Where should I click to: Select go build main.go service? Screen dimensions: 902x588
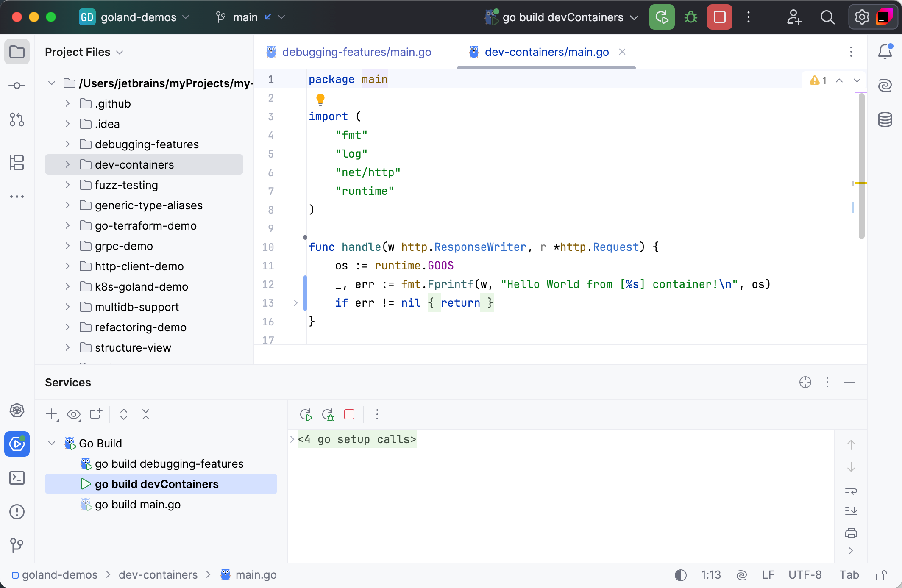pos(137,505)
